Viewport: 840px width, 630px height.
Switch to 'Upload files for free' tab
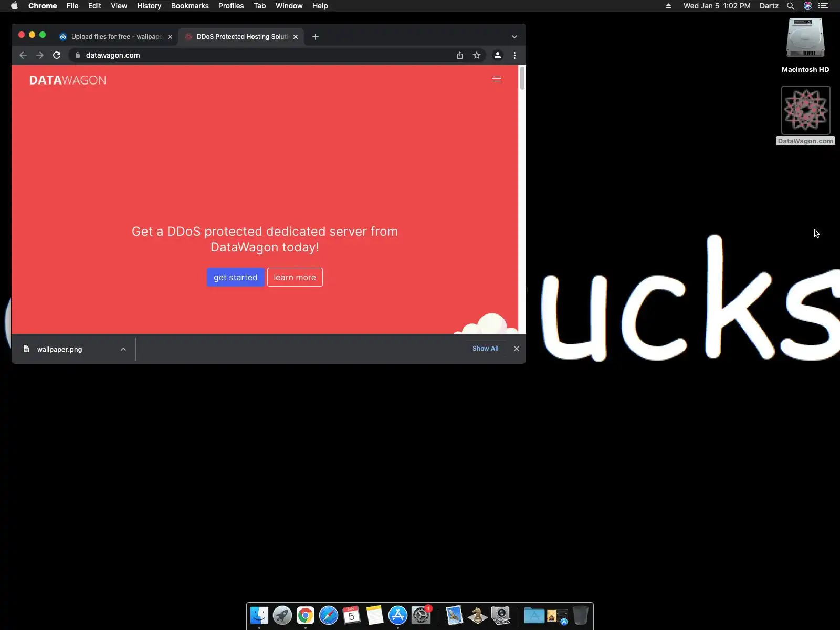pyautogui.click(x=115, y=37)
